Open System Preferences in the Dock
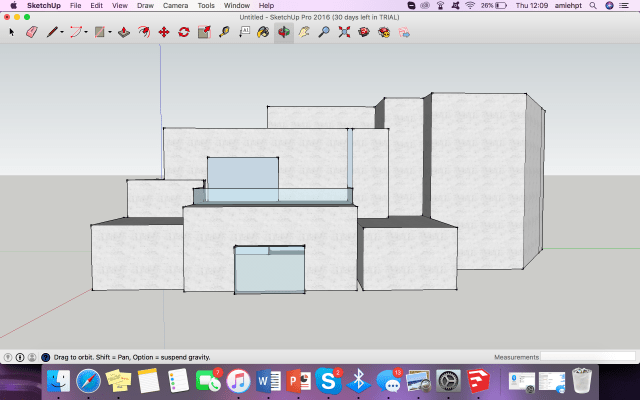The height and width of the screenshot is (400, 640). (448, 381)
